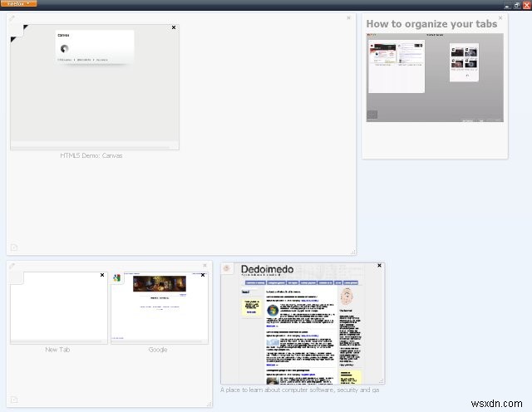The image size is (532, 412).
Task: Grab the bottom-left group's resize handle
Action: point(209,404)
